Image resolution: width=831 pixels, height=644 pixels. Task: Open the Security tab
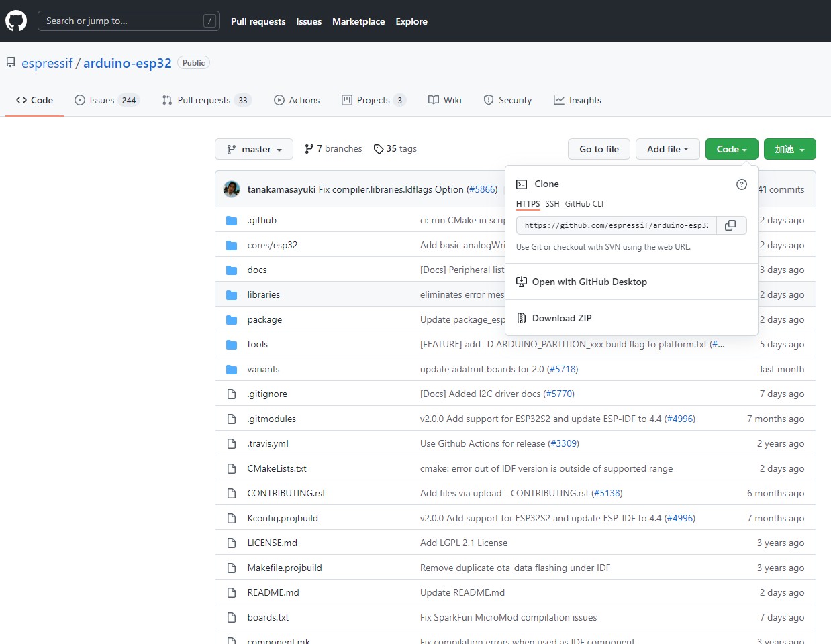(507, 100)
